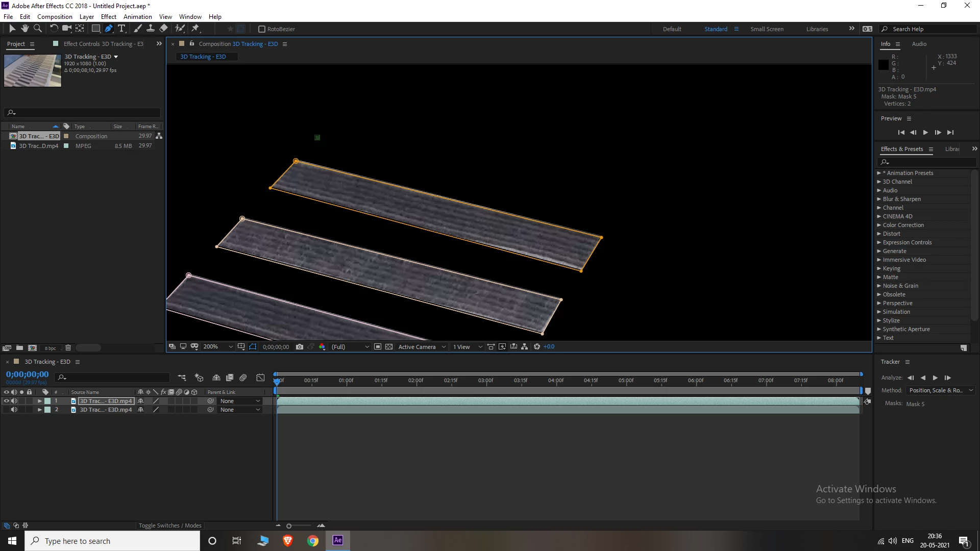Select the Rectangle shape tool
This screenshot has height=551, width=980.
[x=95, y=29]
